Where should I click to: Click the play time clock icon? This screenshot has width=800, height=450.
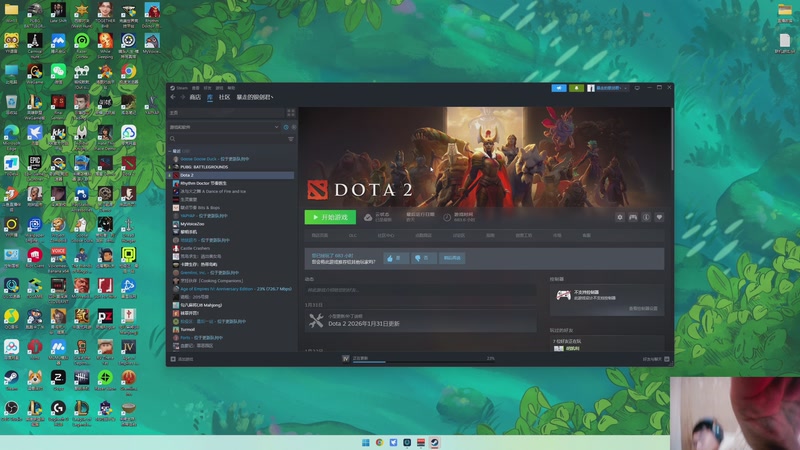coord(447,217)
